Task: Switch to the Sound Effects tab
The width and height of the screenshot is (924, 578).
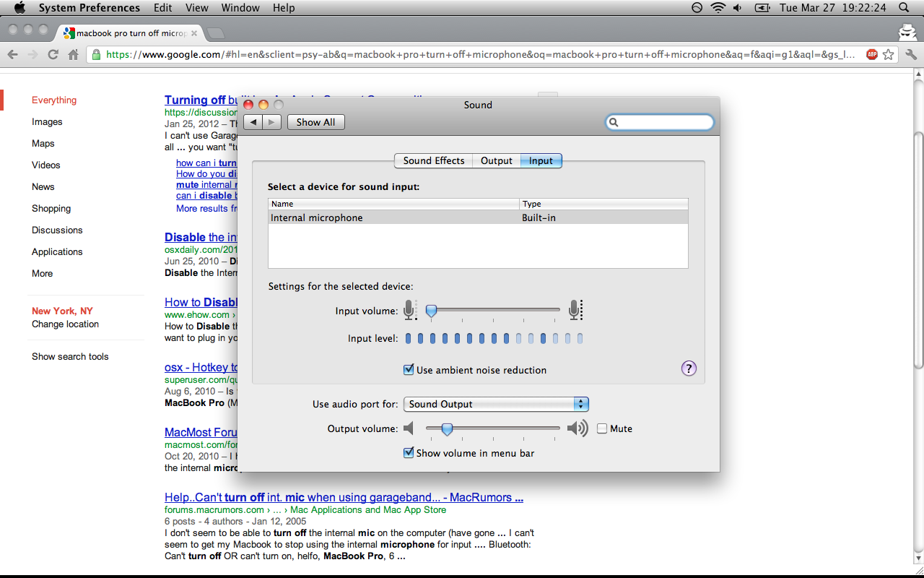Action: [434, 160]
